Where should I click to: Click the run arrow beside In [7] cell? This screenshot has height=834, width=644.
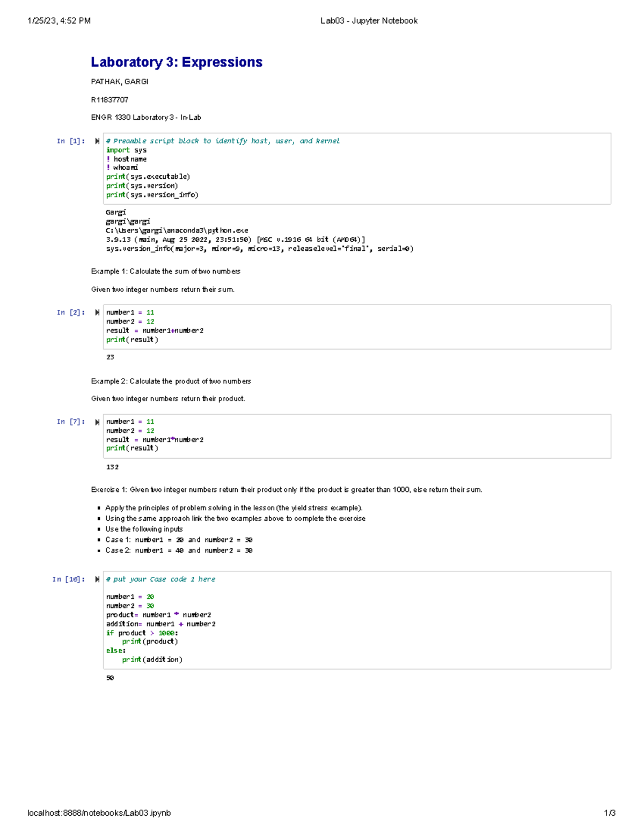[97, 422]
